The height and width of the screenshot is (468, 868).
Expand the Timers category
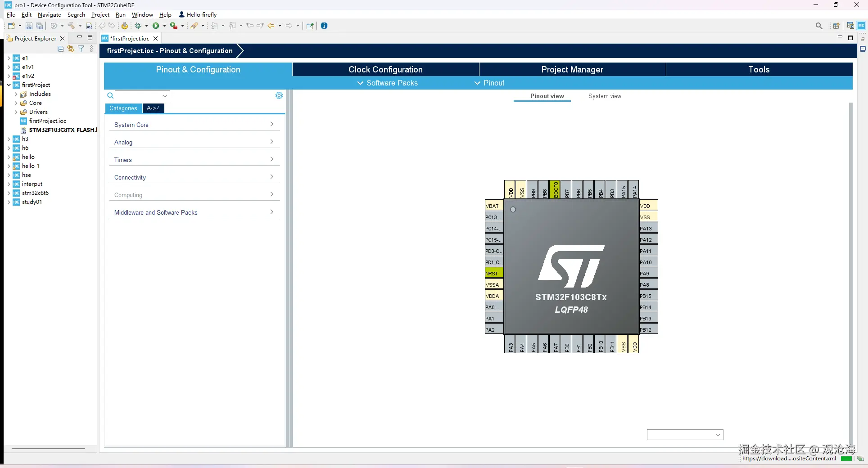(x=194, y=160)
